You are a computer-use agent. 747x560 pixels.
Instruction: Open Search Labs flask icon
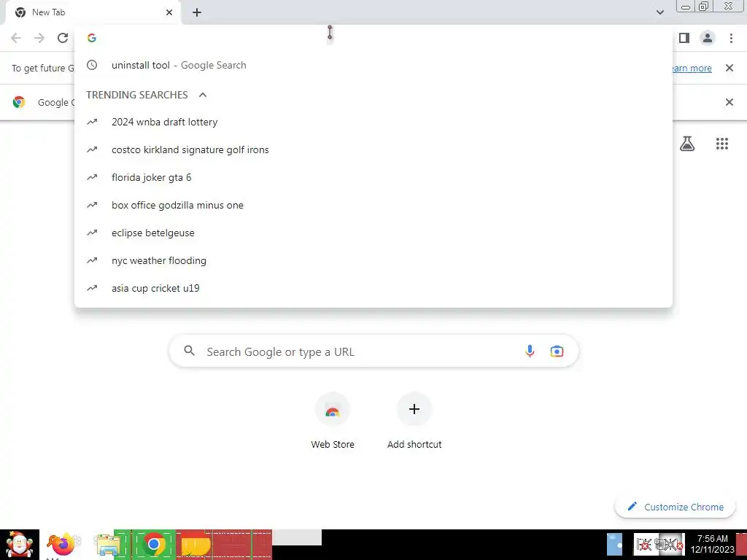[687, 144]
